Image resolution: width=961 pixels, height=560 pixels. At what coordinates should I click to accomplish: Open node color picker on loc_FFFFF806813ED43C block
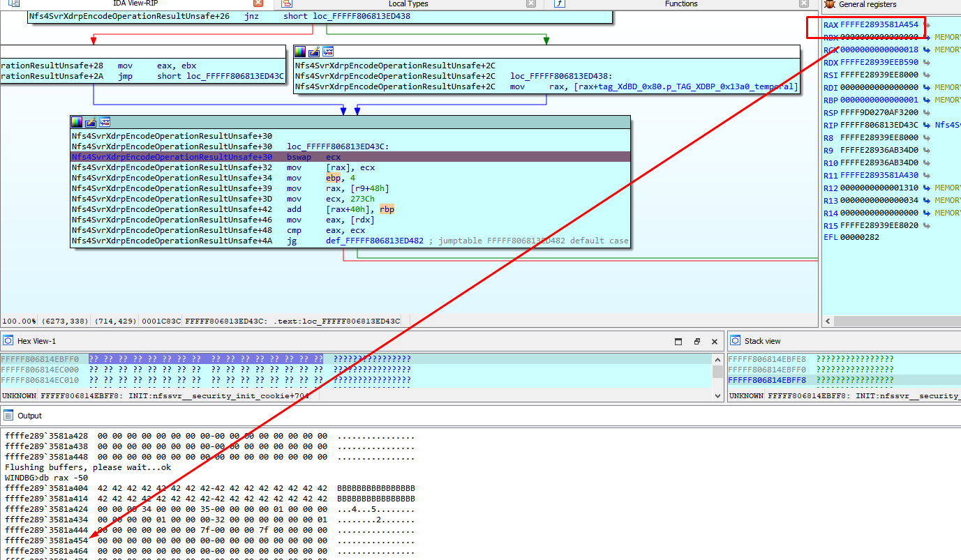point(77,122)
